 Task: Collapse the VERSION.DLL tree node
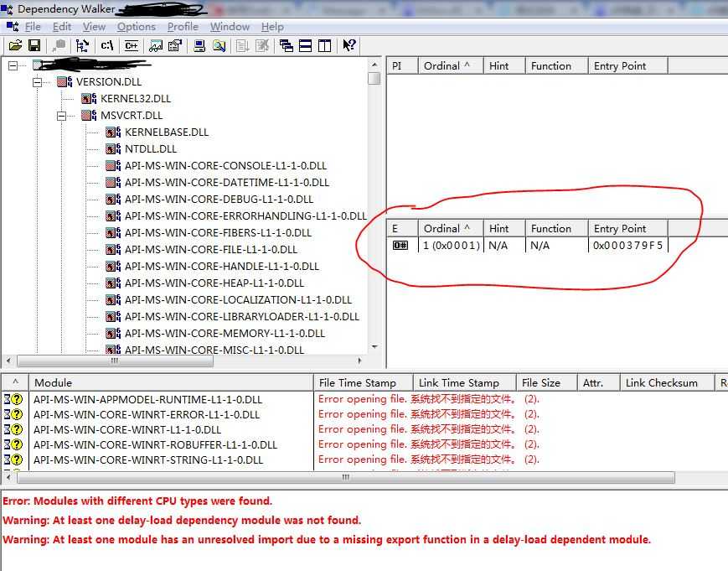point(37,82)
